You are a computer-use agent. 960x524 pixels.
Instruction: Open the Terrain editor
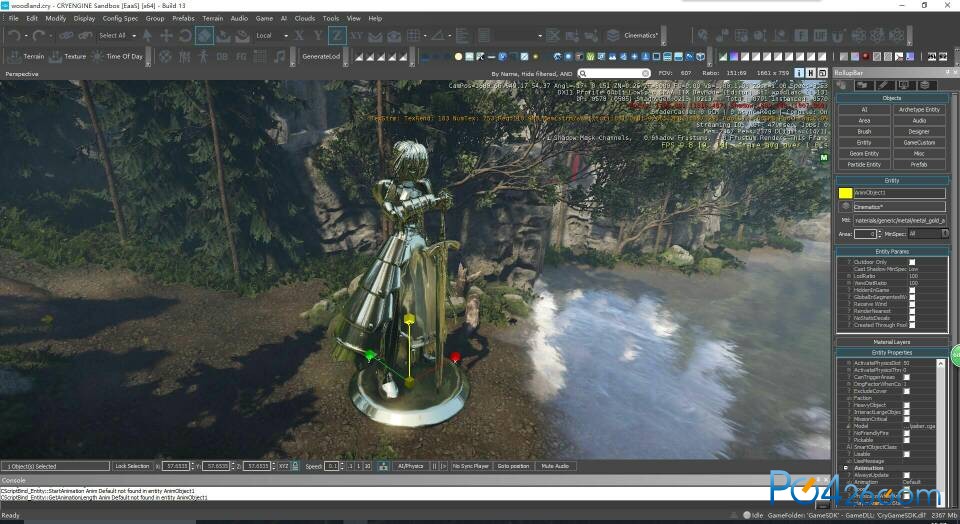click(26, 56)
